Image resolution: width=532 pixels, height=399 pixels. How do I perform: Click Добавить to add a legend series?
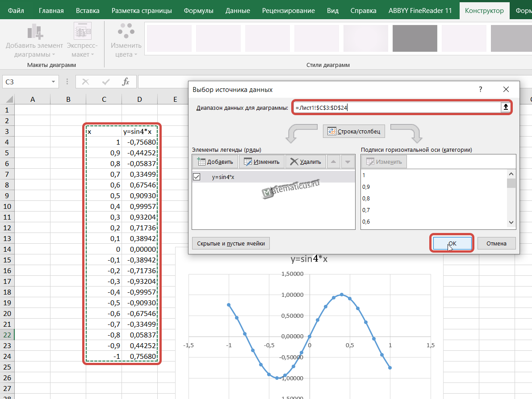[214, 162]
